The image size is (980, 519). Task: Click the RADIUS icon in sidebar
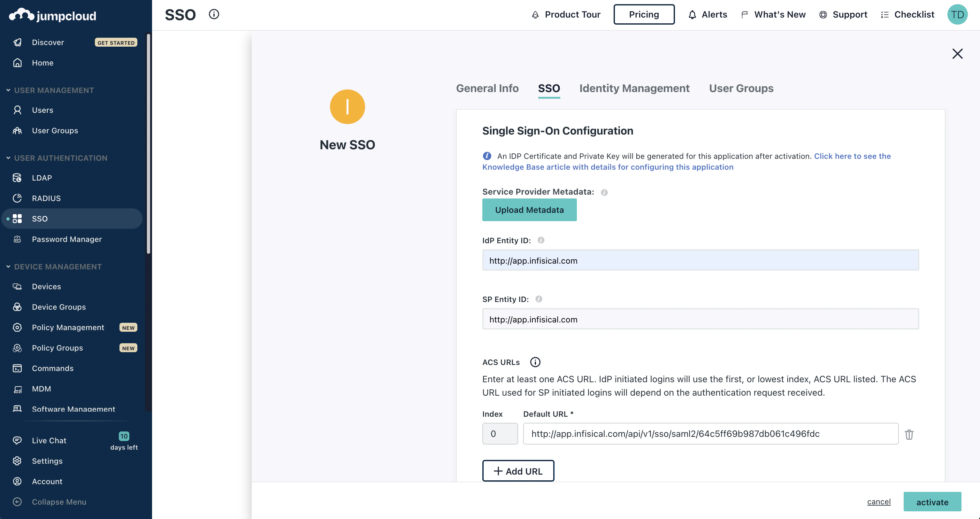[18, 198]
